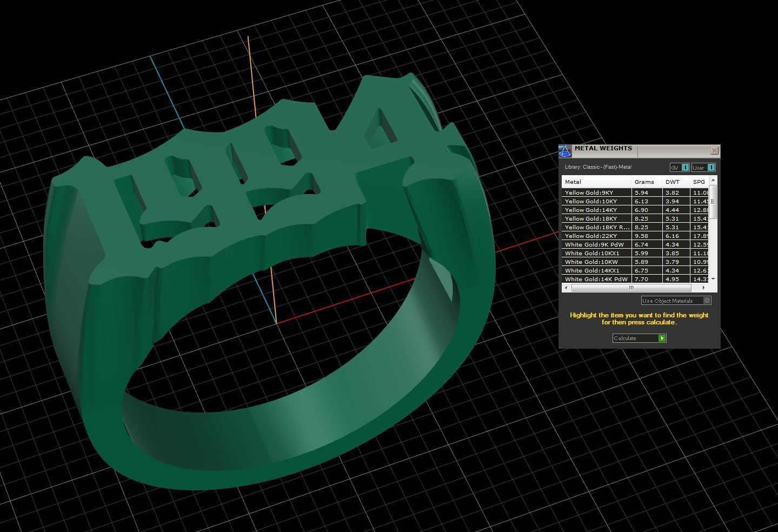Click the 6.16 DWT value
Viewport: 778px width, 532px height.
tap(672, 236)
